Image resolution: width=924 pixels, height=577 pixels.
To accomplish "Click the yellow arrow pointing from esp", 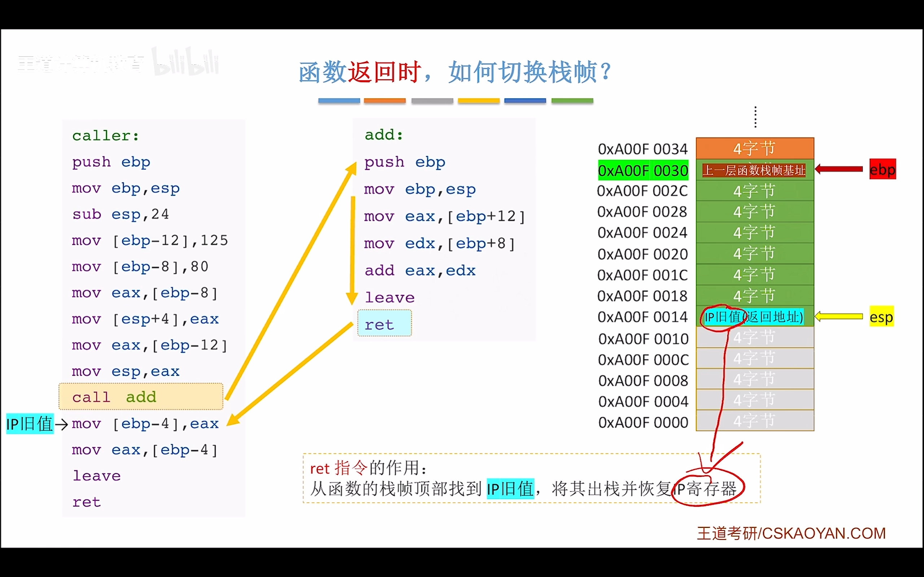I will (838, 316).
